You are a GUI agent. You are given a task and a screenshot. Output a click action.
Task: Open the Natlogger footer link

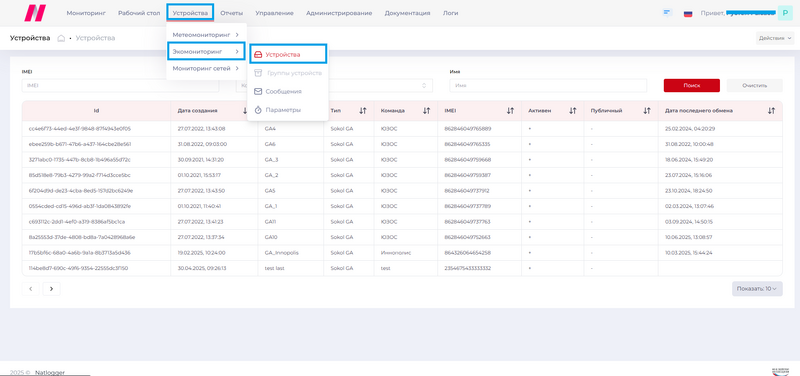pyautogui.click(x=50, y=372)
